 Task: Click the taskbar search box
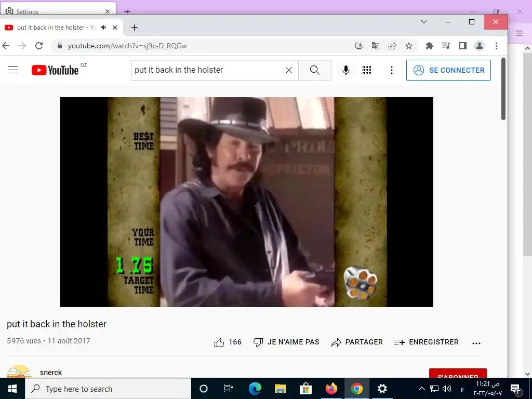pyautogui.click(x=108, y=389)
